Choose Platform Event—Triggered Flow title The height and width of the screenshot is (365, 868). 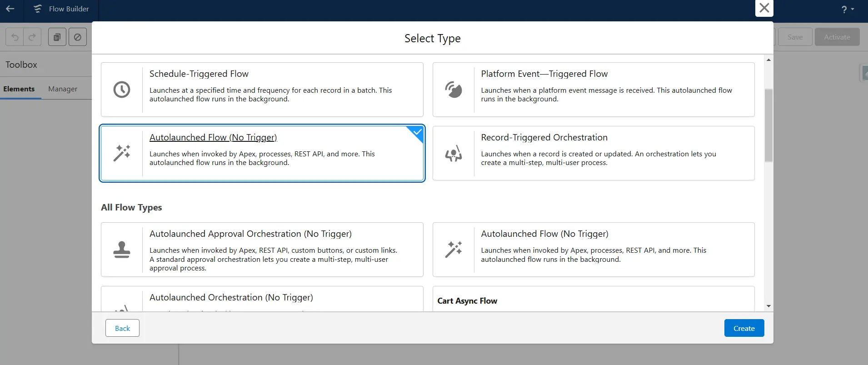click(544, 74)
